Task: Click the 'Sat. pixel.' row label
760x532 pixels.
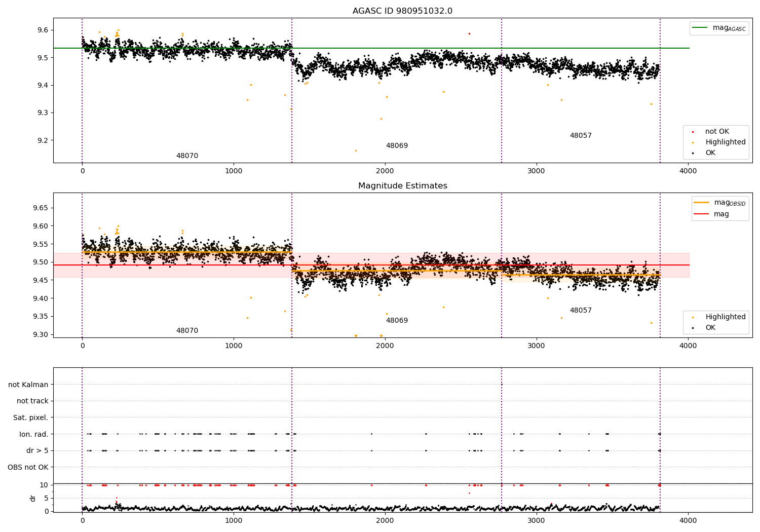Action: [31, 417]
